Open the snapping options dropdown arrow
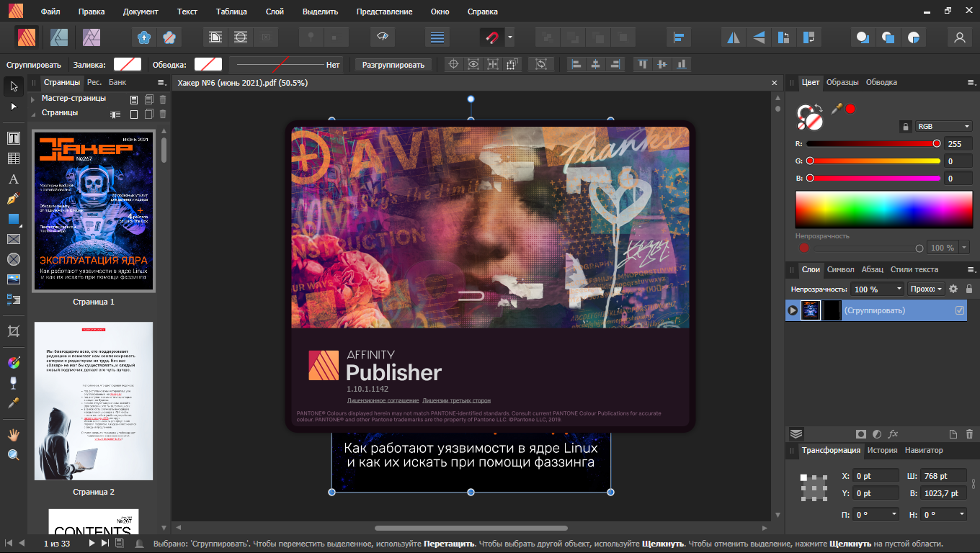The image size is (980, 553). [x=509, y=37]
